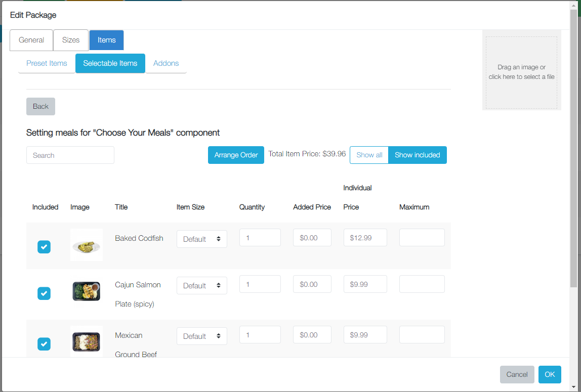Click the Cajun Salmon Plate image
This screenshot has width=581, height=392.
86,291
